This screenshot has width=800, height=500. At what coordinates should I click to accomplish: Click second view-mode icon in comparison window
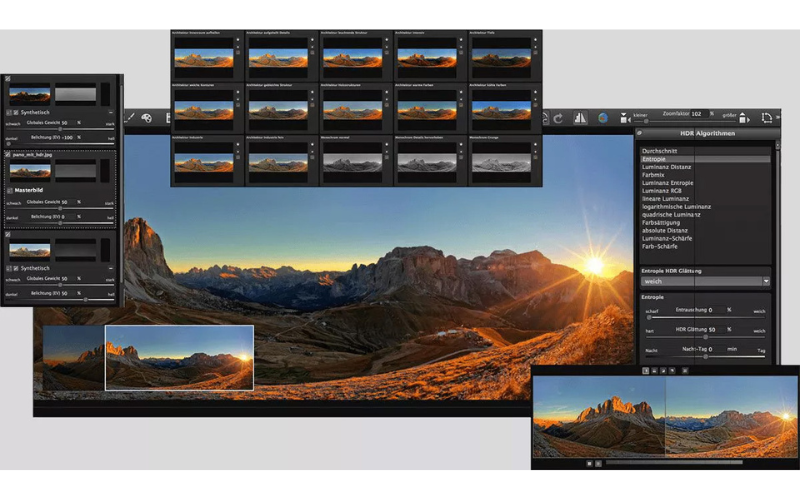tap(654, 371)
